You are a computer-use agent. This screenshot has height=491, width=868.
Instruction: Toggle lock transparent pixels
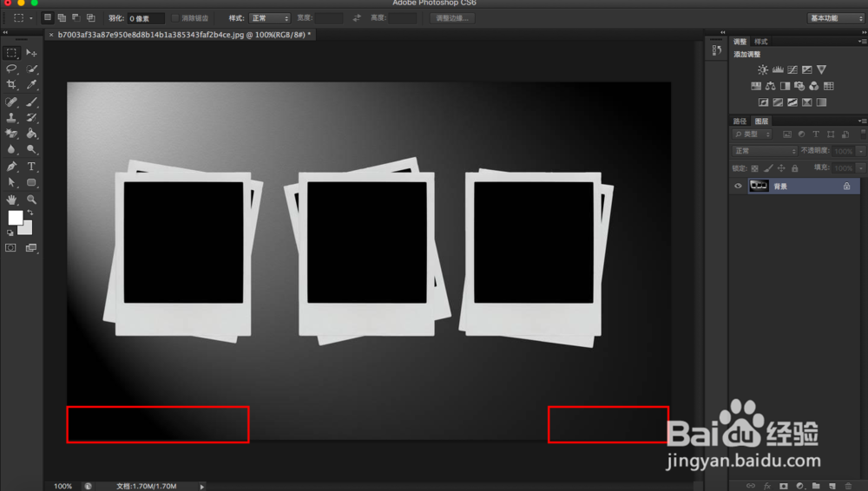coord(754,168)
